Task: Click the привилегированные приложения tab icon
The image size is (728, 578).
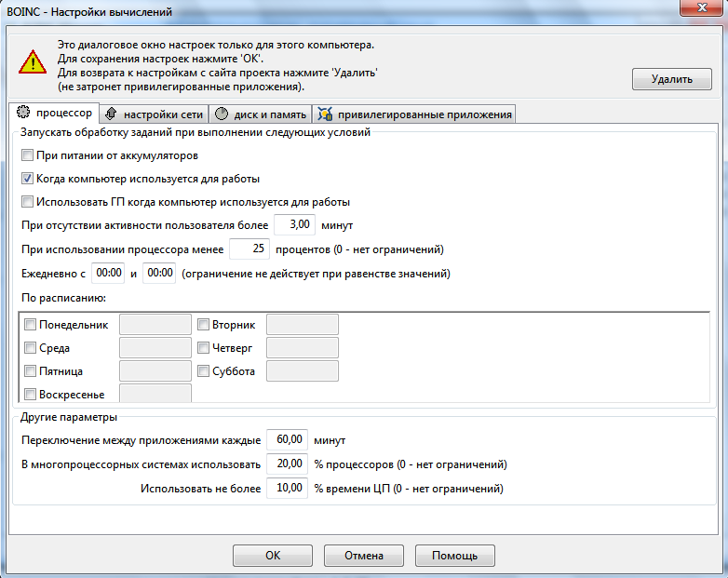Action: [x=325, y=114]
